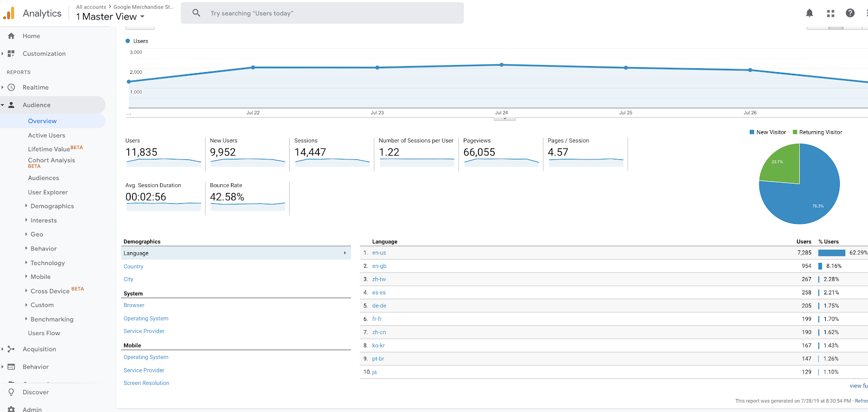Click the Analytics logo icon
The height and width of the screenshot is (412, 868).
9,13
